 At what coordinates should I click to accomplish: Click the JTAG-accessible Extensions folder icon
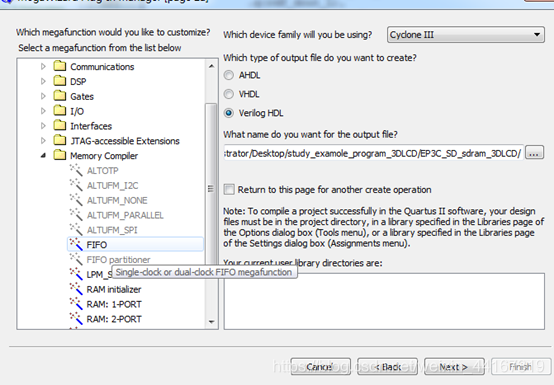pos(60,140)
